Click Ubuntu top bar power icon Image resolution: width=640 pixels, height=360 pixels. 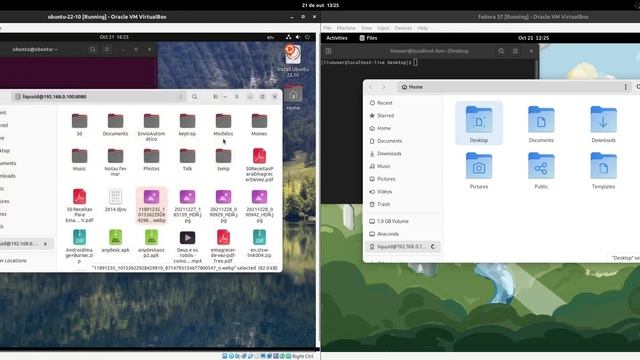click(307, 37)
